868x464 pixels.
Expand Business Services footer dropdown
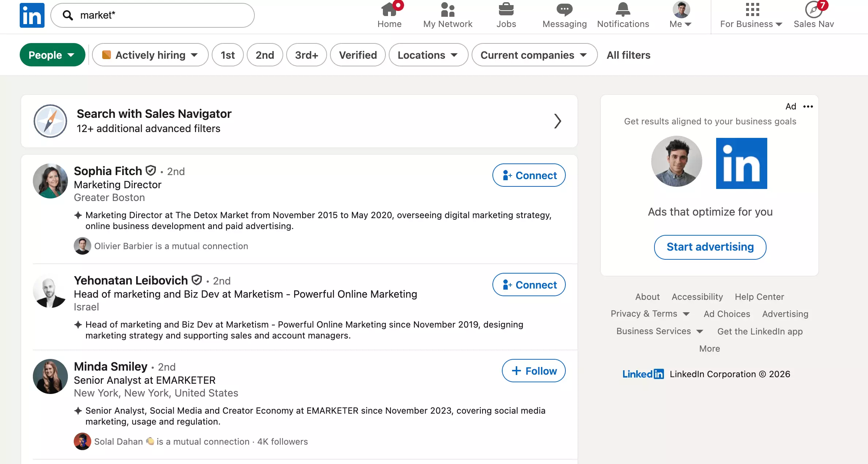(660, 331)
